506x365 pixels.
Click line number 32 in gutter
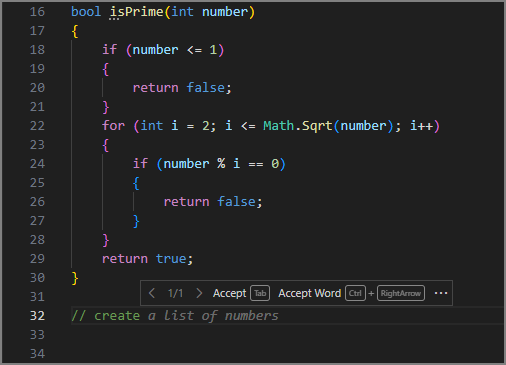click(37, 316)
